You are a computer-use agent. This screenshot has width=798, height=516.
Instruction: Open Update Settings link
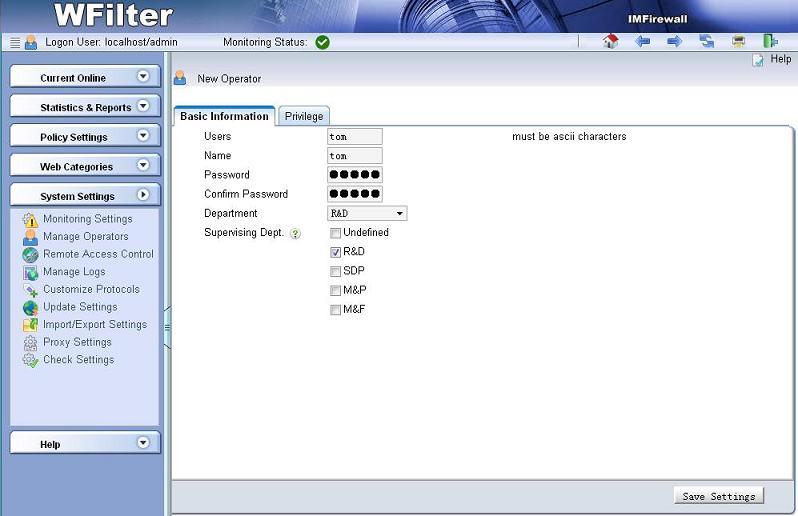[x=80, y=307]
